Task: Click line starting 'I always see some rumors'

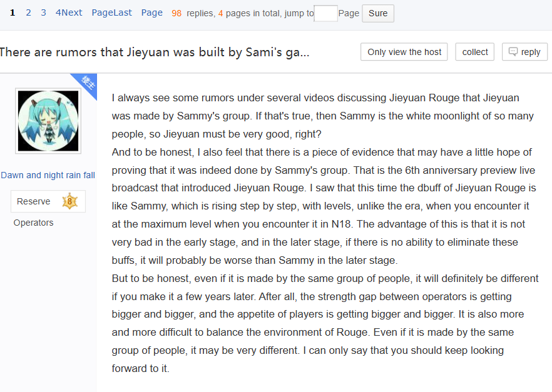Action: pos(315,98)
